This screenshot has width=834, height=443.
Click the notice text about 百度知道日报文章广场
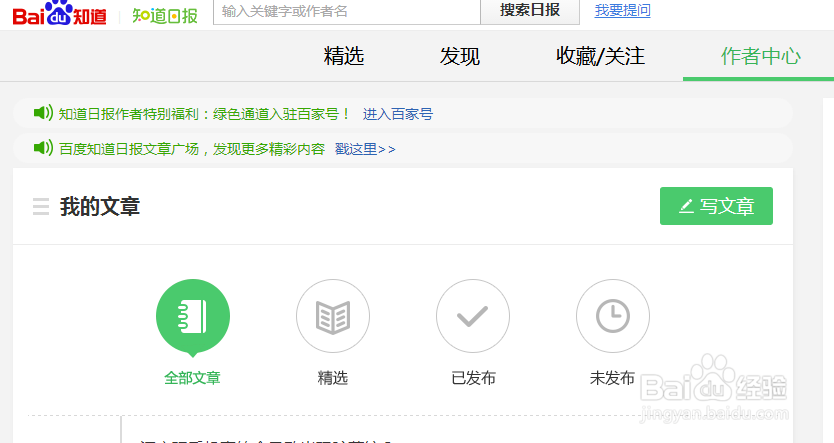191,149
